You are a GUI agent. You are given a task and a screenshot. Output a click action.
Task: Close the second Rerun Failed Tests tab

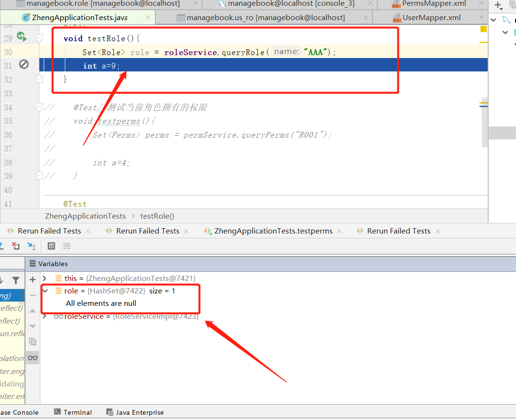[186, 231]
